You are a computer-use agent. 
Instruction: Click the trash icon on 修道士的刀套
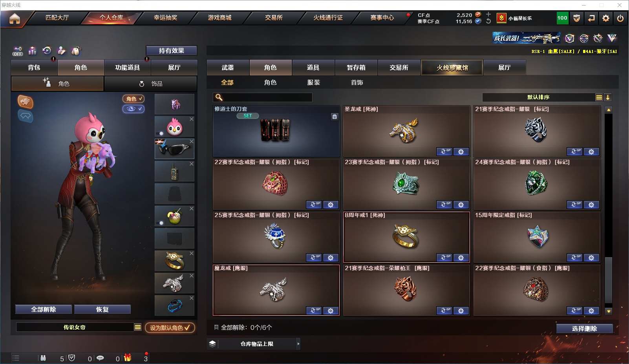tap(335, 116)
